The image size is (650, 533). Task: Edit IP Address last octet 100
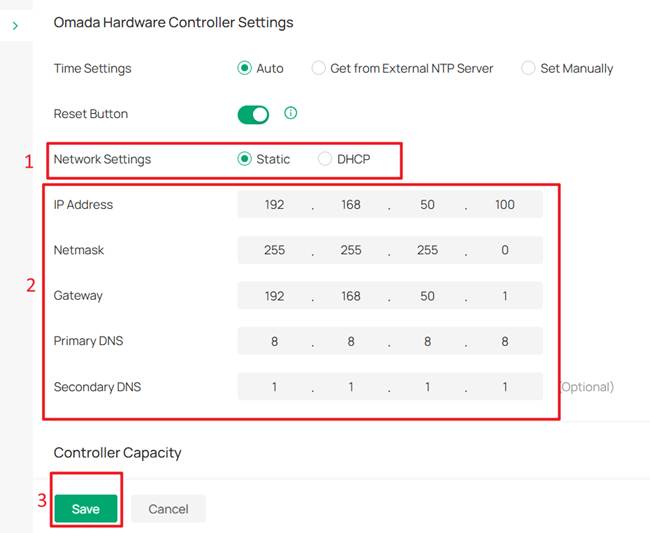pos(504,204)
